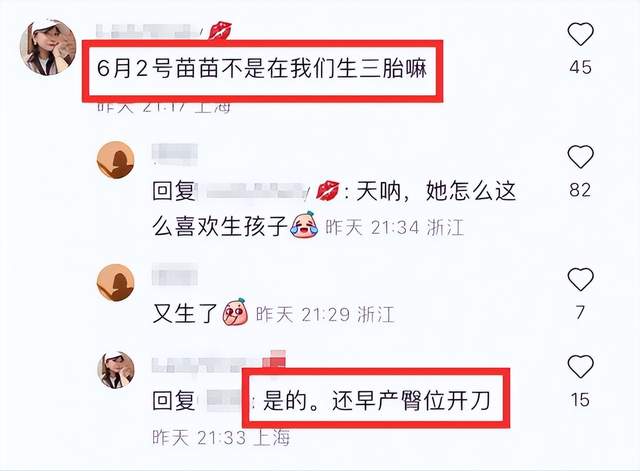Open the top commenter's white-cap avatar
Screen dimensions: 640x471
click(x=48, y=47)
